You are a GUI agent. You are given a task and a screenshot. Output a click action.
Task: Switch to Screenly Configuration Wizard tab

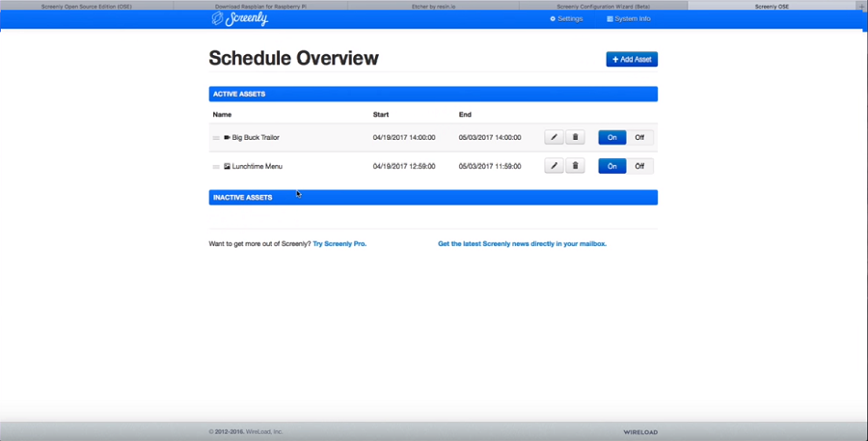604,6
